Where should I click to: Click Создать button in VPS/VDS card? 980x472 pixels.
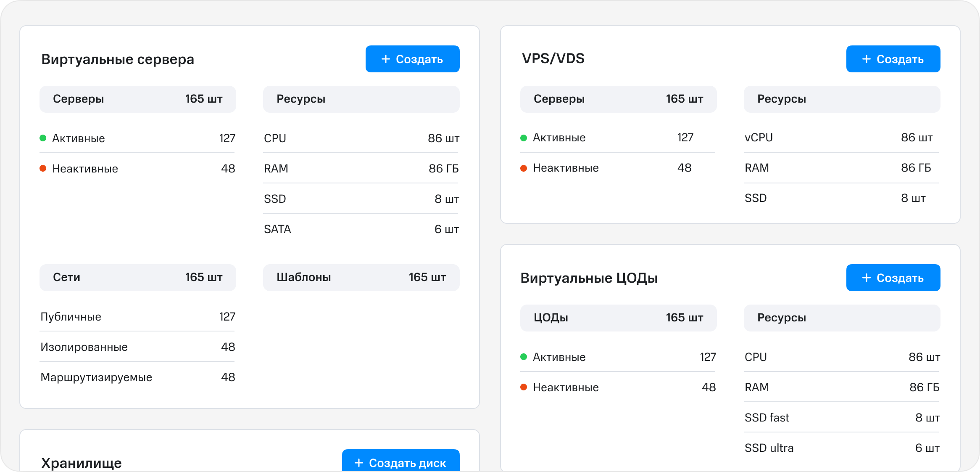pos(893,59)
